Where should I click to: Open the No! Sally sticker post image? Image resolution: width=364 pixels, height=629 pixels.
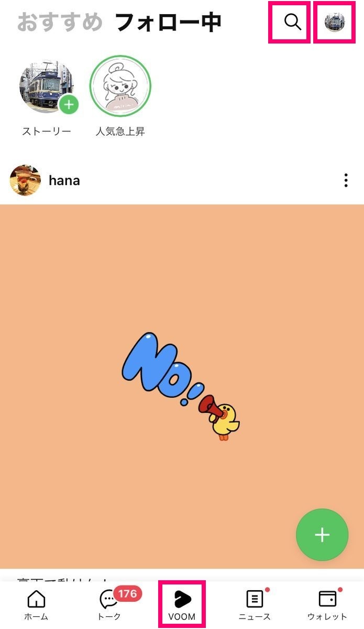pyautogui.click(x=182, y=386)
